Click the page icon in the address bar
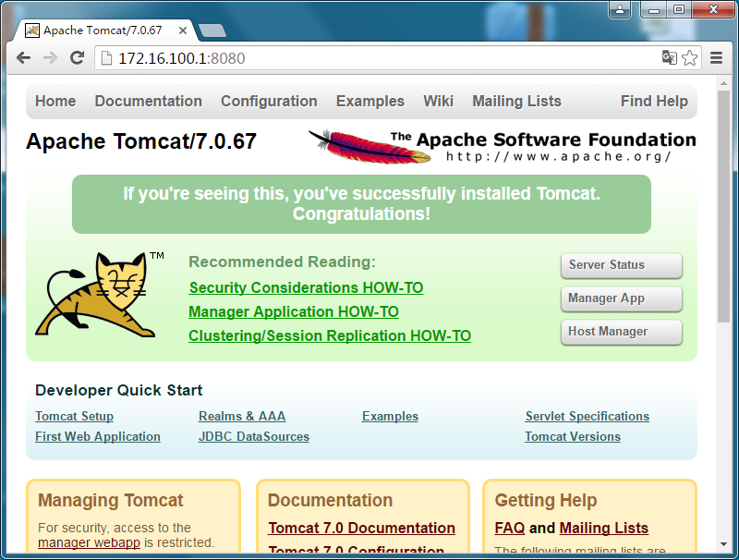739x560 pixels. pyautogui.click(x=107, y=58)
